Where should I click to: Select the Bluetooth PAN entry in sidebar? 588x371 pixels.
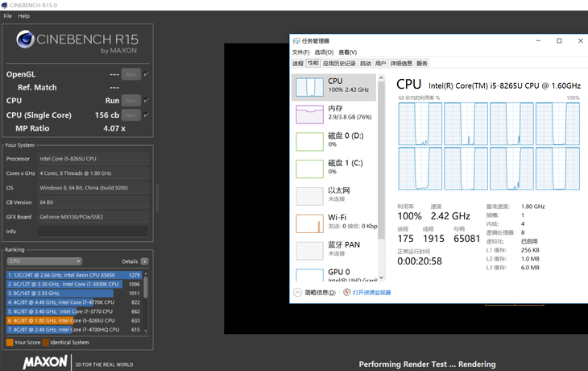click(x=333, y=251)
